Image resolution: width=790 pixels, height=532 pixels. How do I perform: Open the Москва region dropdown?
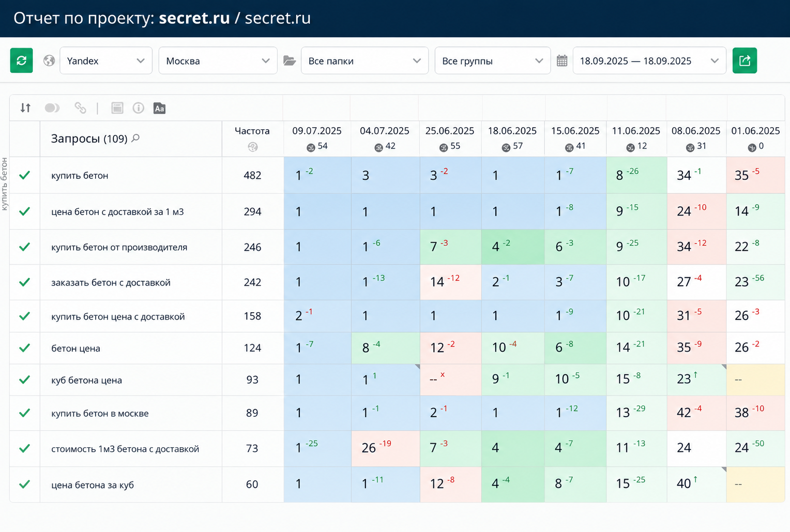click(x=218, y=61)
